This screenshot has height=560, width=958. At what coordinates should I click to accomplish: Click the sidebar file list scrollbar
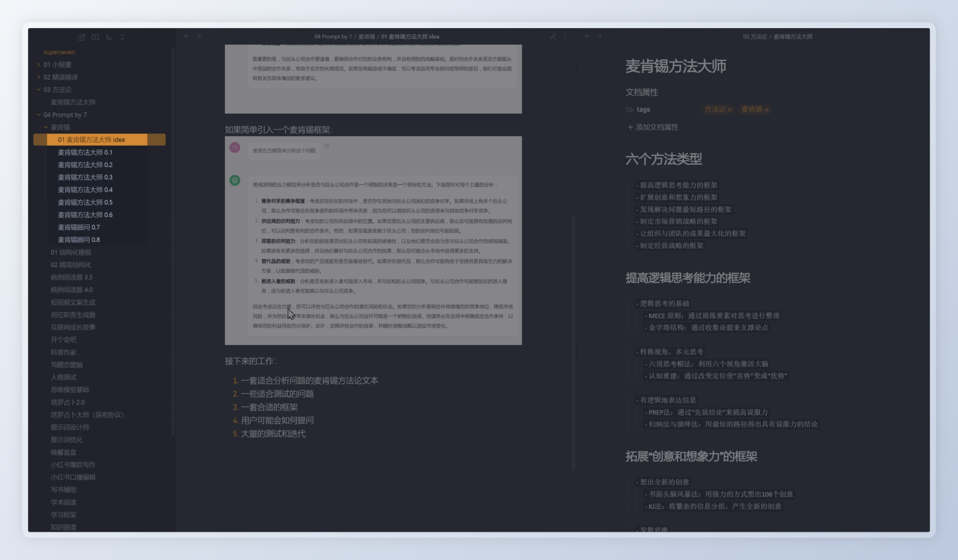[x=173, y=241]
